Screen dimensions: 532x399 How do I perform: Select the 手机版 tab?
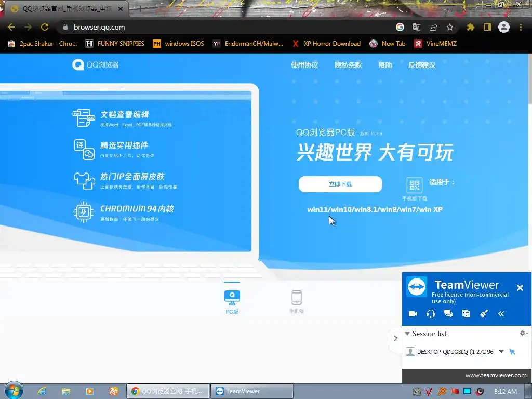click(297, 302)
